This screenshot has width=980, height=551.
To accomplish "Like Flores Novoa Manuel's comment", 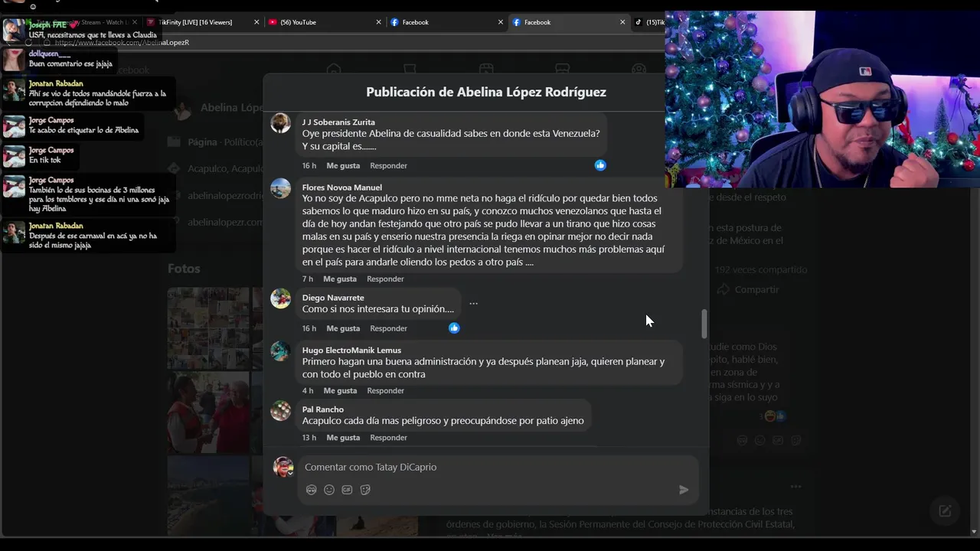I will pyautogui.click(x=340, y=279).
